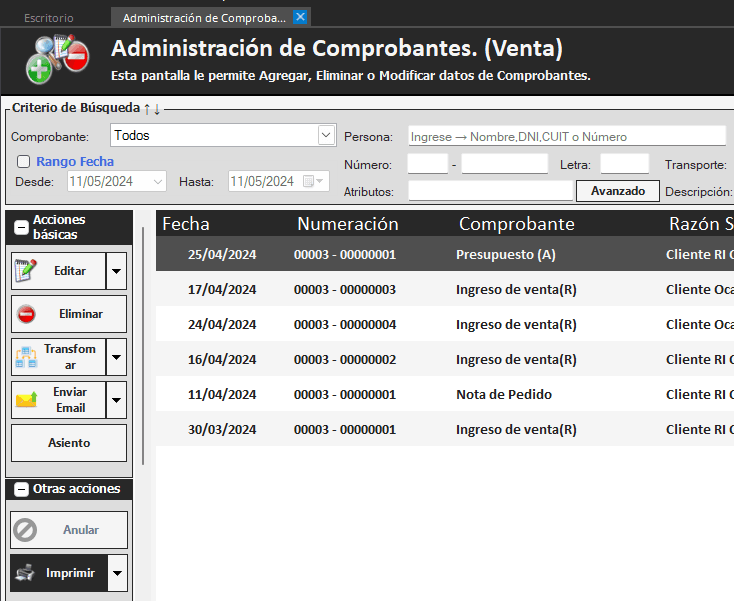This screenshot has height=601, width=734.
Task: Click the red Eliminar minus icon
Action: pos(26,313)
